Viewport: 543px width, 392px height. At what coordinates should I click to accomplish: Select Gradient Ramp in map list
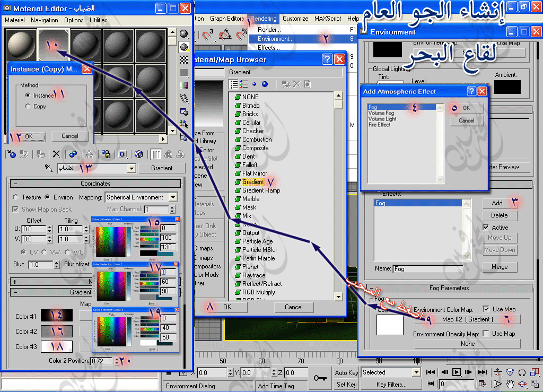(x=261, y=190)
